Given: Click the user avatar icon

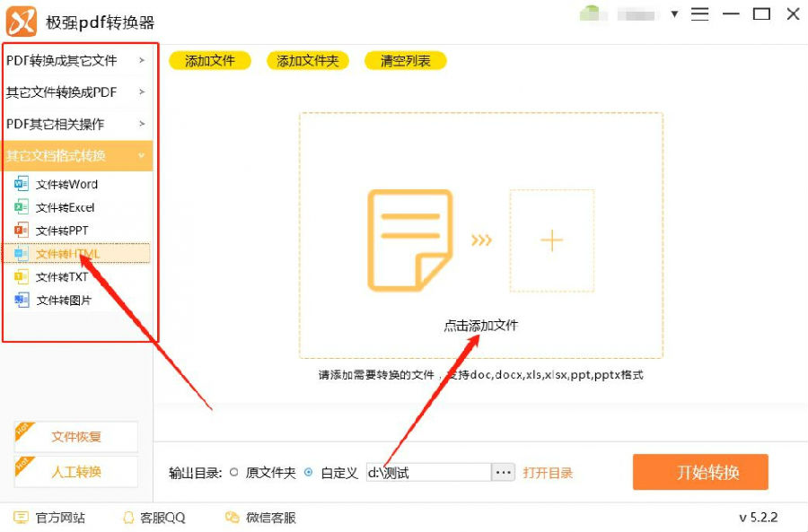Looking at the screenshot, I should point(591,13).
